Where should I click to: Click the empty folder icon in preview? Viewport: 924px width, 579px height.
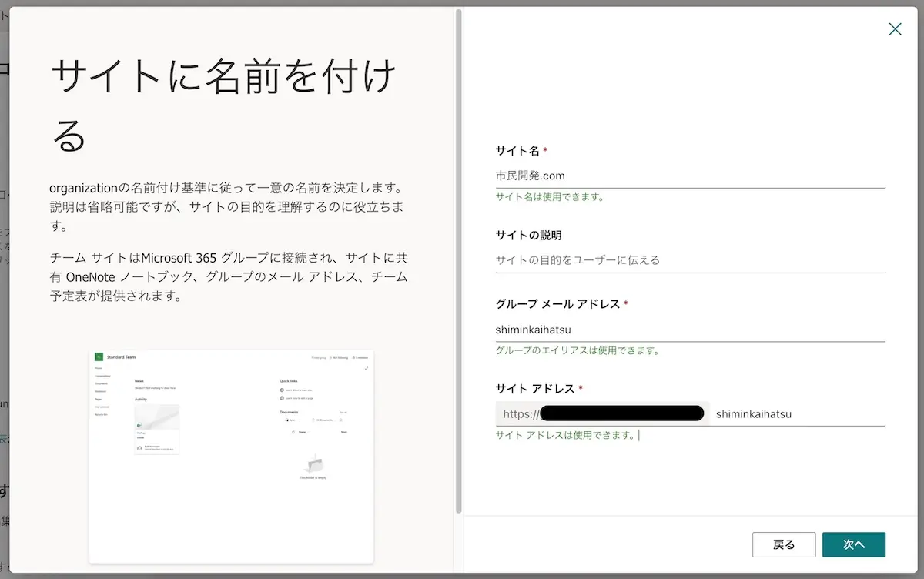[x=313, y=464]
